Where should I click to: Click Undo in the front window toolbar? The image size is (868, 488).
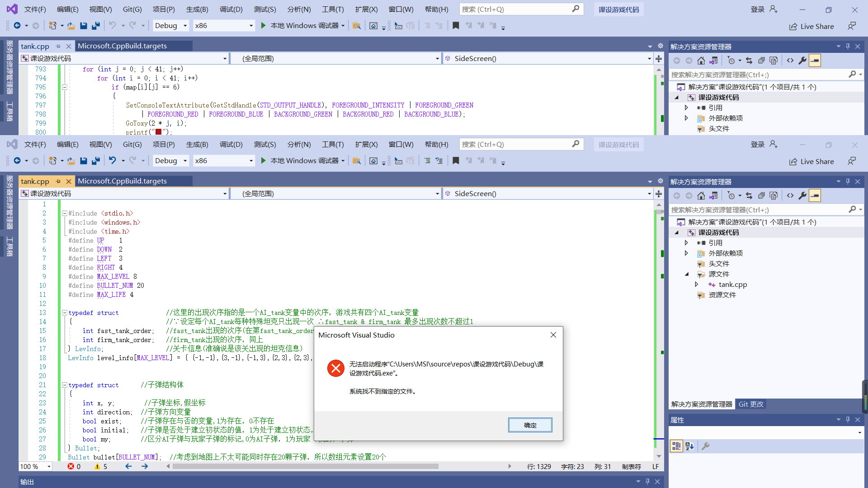click(x=113, y=161)
